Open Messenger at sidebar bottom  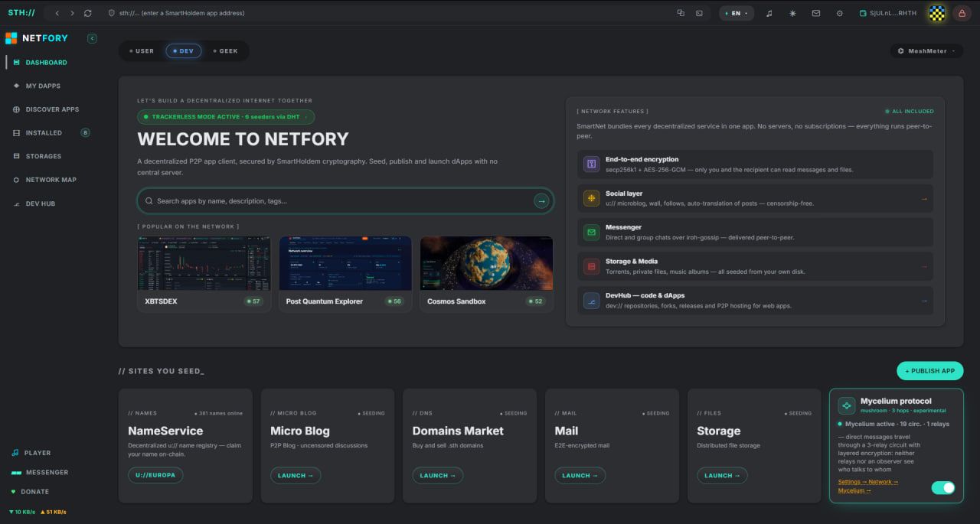click(40, 472)
